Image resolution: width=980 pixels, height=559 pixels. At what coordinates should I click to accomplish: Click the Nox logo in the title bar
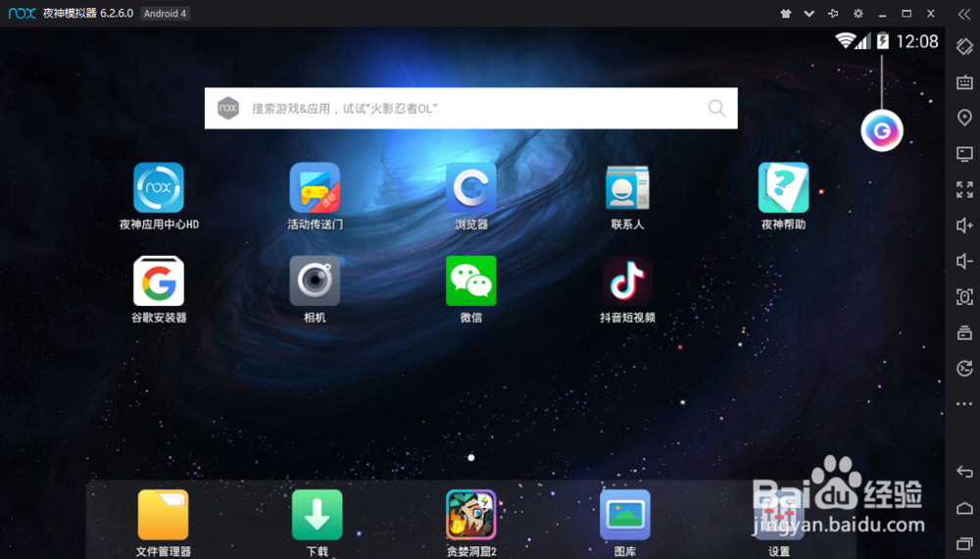pyautogui.click(x=23, y=13)
